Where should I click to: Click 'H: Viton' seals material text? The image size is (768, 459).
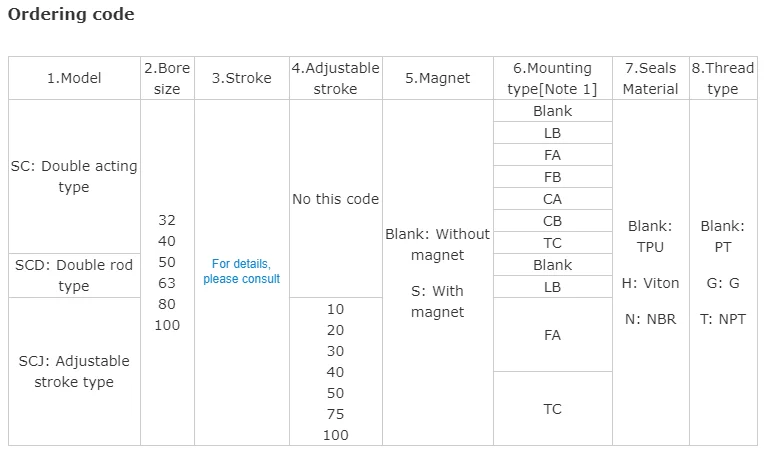point(650,283)
